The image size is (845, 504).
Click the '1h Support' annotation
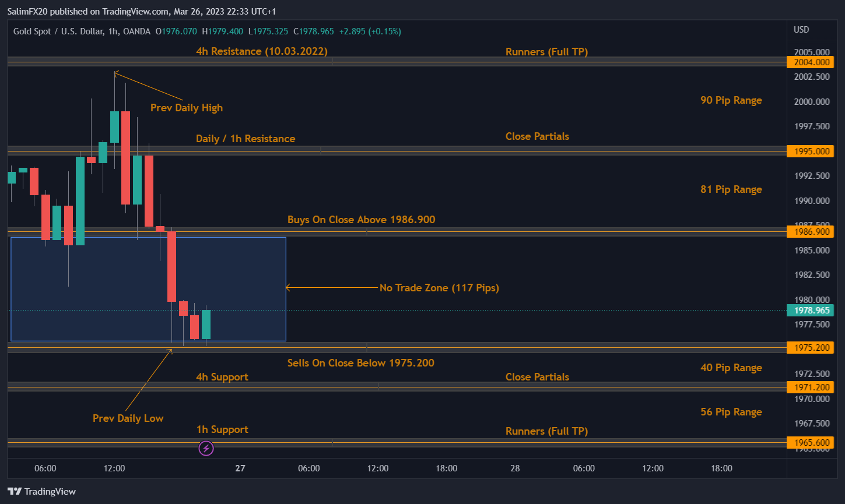222,429
